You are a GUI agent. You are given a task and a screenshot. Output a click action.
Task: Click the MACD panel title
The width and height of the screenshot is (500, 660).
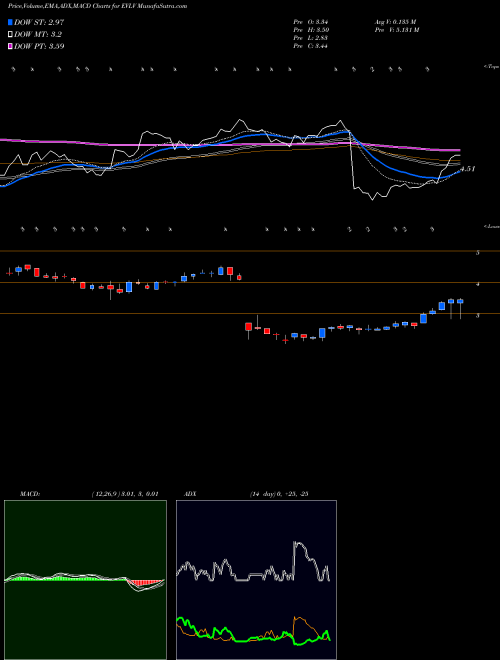pos(30,494)
